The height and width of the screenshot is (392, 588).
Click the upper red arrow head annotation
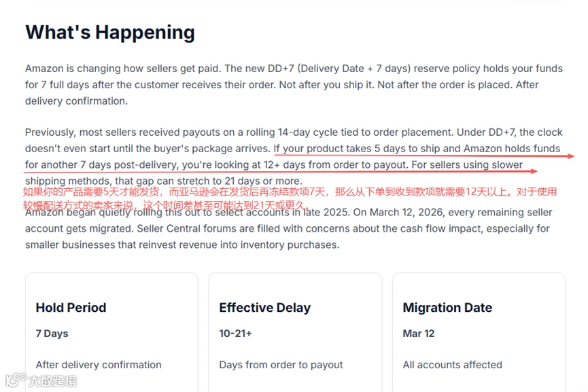pyautogui.click(x=571, y=156)
